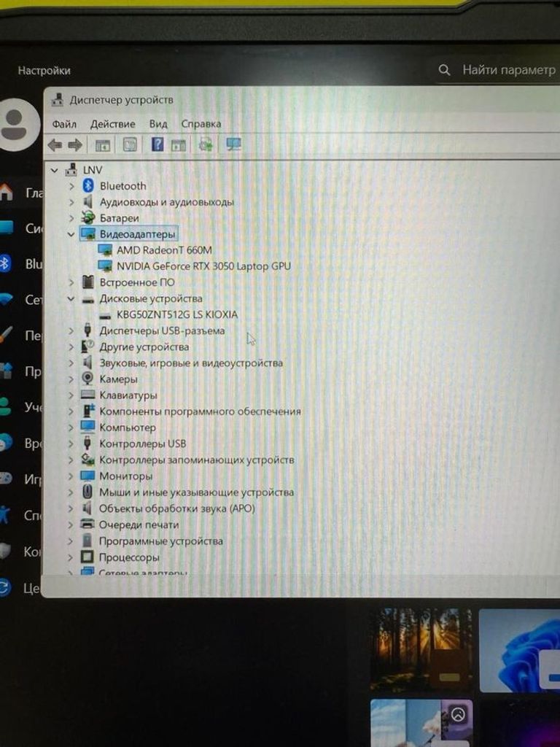Click the Другие устройства unknown device icon

click(87, 347)
